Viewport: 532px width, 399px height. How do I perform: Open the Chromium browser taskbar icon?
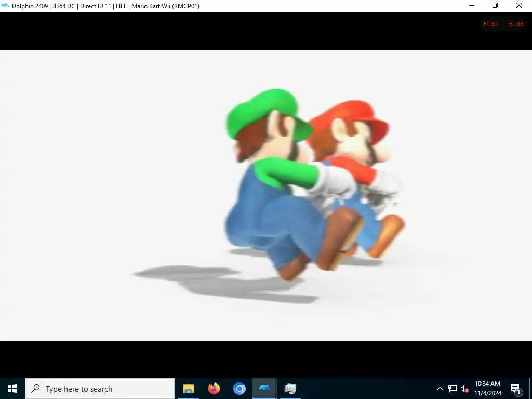point(239,389)
